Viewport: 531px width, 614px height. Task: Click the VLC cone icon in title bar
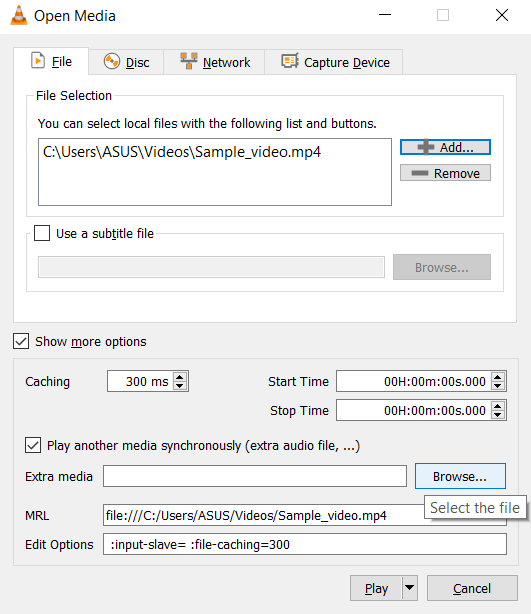tap(18, 16)
